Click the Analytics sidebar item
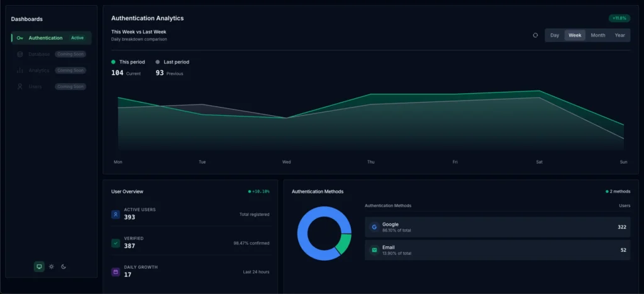644x294 pixels. point(52,71)
